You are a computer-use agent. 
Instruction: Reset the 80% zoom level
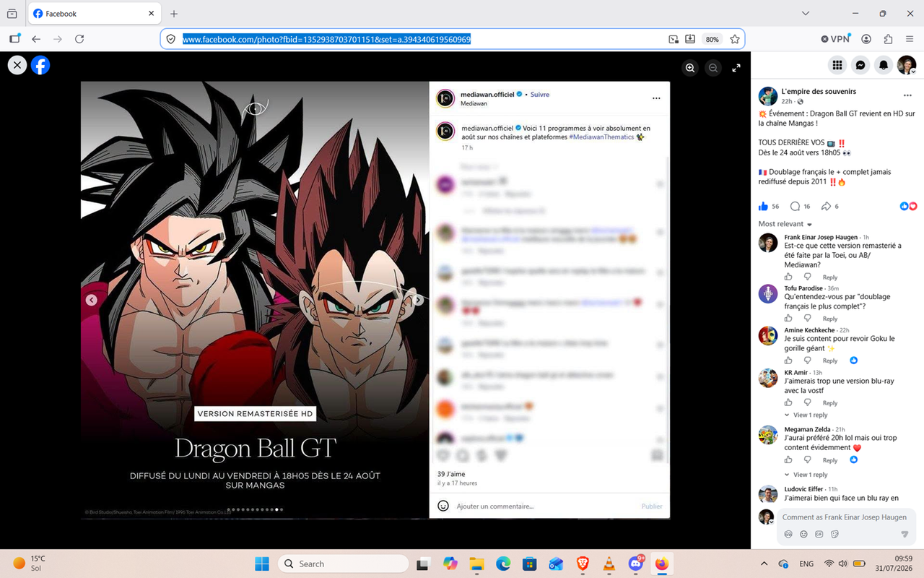pos(712,39)
